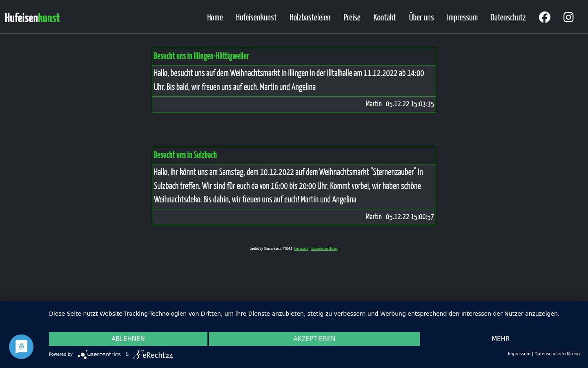Open the Kontakt page

(385, 18)
